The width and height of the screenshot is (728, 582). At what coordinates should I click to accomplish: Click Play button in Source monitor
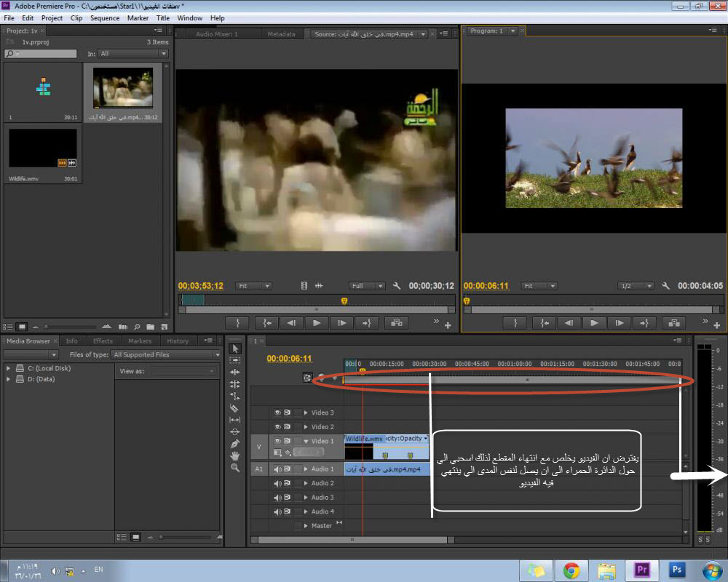pyautogui.click(x=316, y=323)
